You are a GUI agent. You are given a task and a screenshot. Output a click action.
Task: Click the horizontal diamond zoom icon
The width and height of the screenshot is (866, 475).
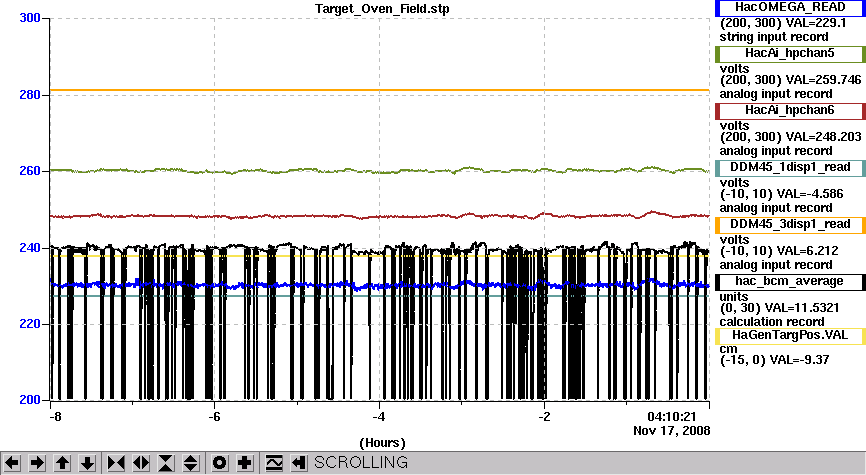[x=141, y=462]
